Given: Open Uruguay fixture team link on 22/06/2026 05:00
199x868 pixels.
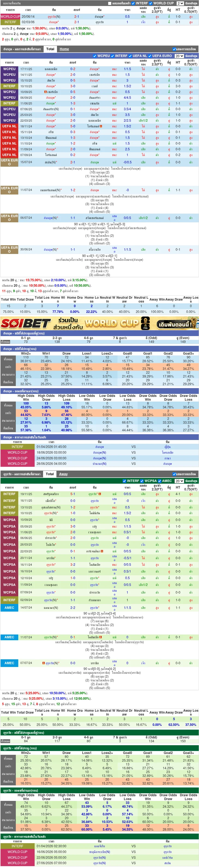Looking at the screenshot, I should coord(100,858).
